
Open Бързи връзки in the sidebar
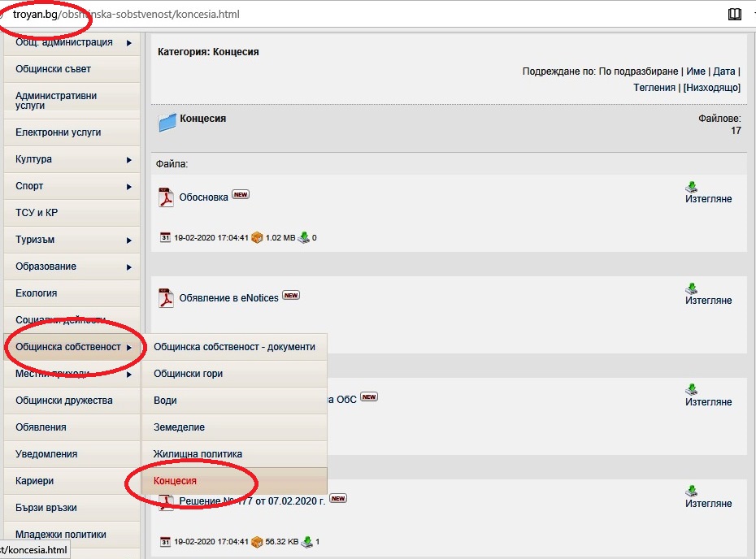pos(72,508)
